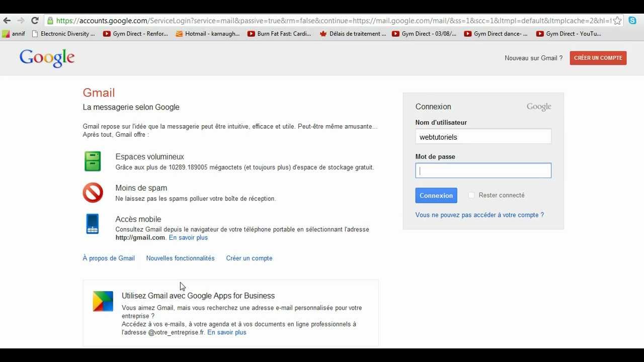Open the 'Nouvelles fonctionnalités' link
Screen dimensions: 644x362
point(180,258)
